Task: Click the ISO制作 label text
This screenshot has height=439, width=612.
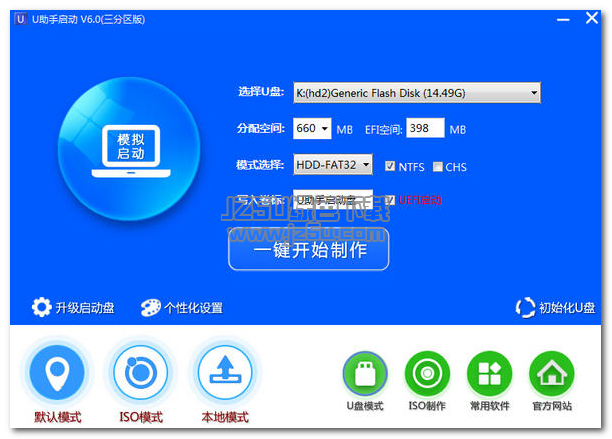Action: point(427,406)
